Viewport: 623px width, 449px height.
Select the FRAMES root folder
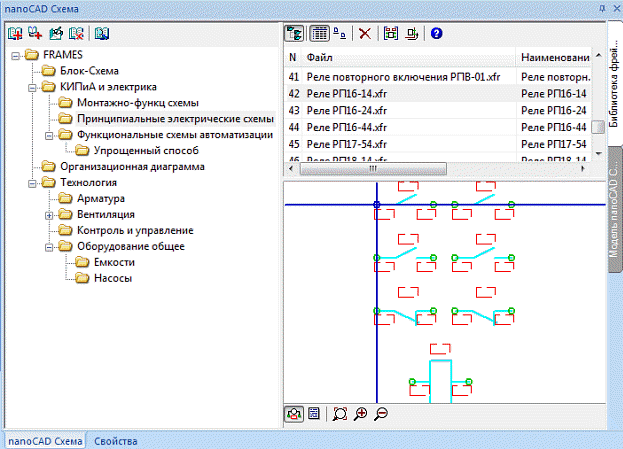(x=62, y=55)
